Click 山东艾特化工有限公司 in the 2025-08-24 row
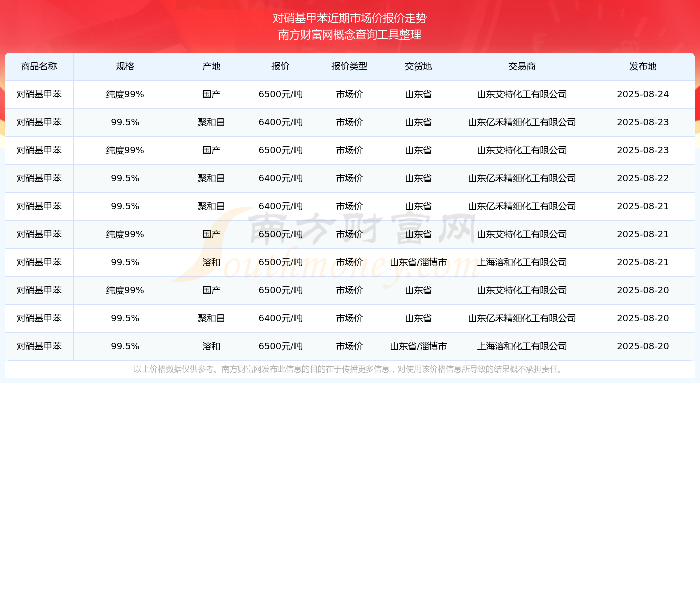700x602 pixels. [x=522, y=94]
